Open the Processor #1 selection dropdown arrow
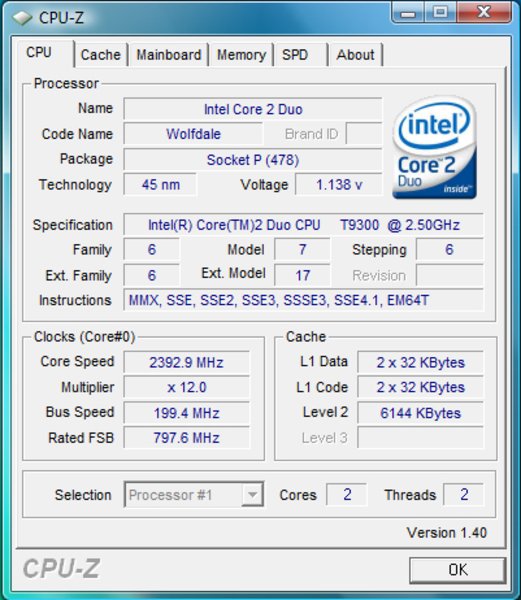The width and height of the screenshot is (521, 600). 252,494
